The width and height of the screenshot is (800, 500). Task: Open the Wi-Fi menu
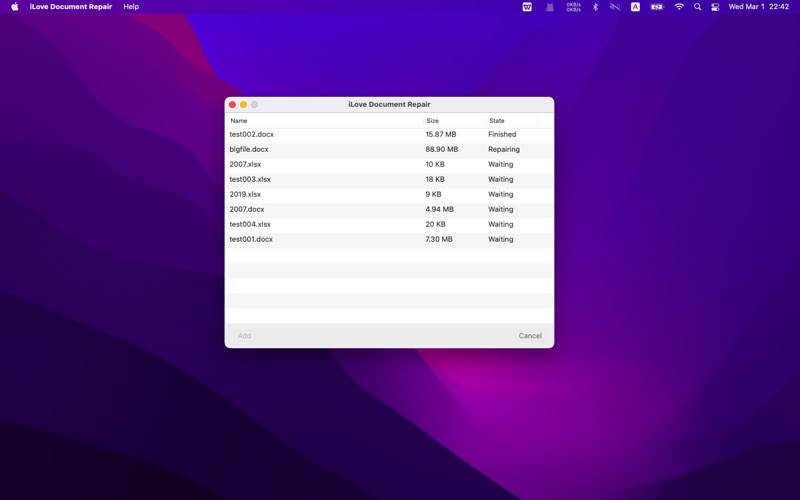(679, 7)
